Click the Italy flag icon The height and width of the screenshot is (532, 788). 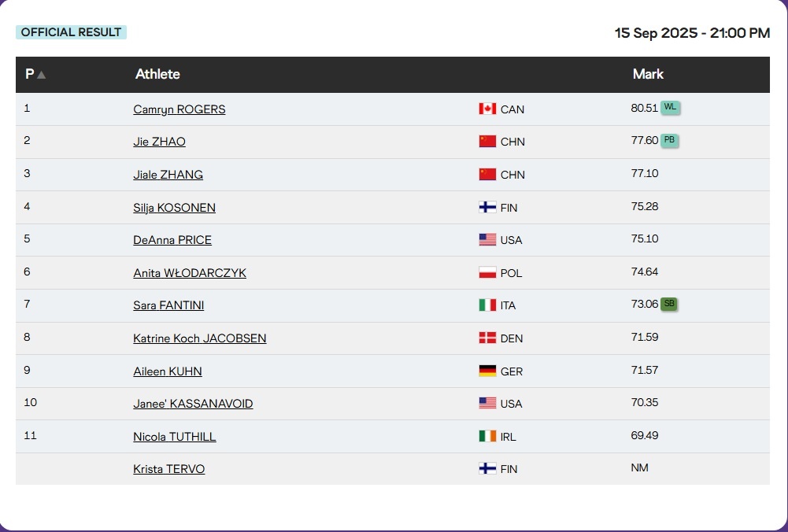(487, 305)
